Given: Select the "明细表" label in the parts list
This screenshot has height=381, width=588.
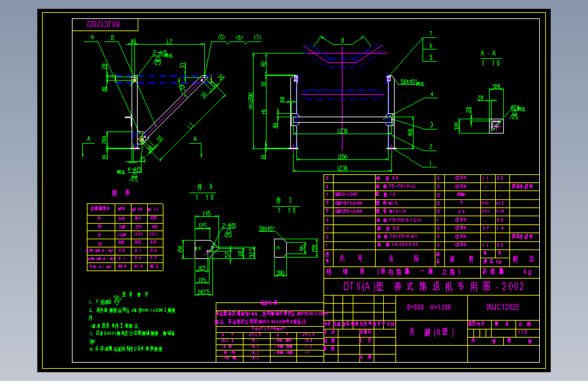Looking at the screenshot, I should click(x=345, y=271).
